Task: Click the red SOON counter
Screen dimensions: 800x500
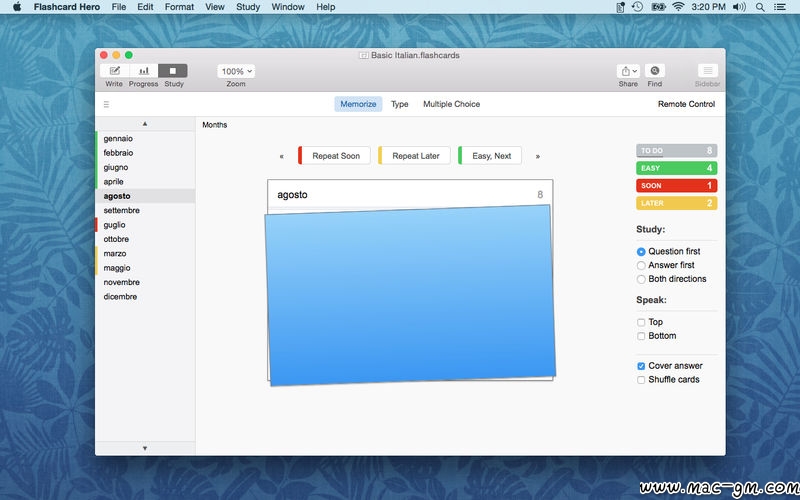Action: [x=677, y=186]
